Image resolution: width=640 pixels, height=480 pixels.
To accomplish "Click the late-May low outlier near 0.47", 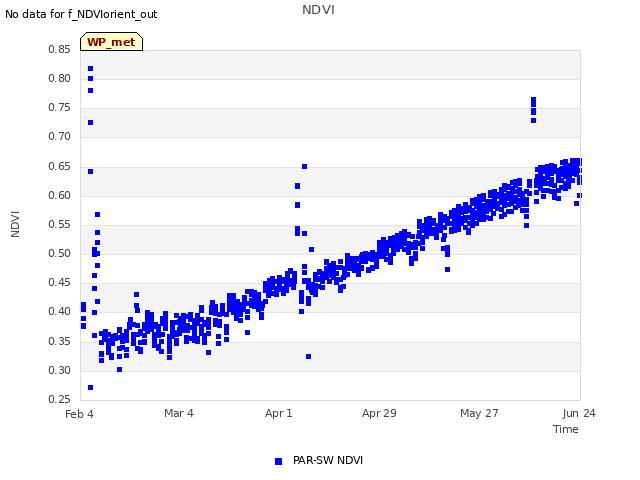I will point(447,269).
